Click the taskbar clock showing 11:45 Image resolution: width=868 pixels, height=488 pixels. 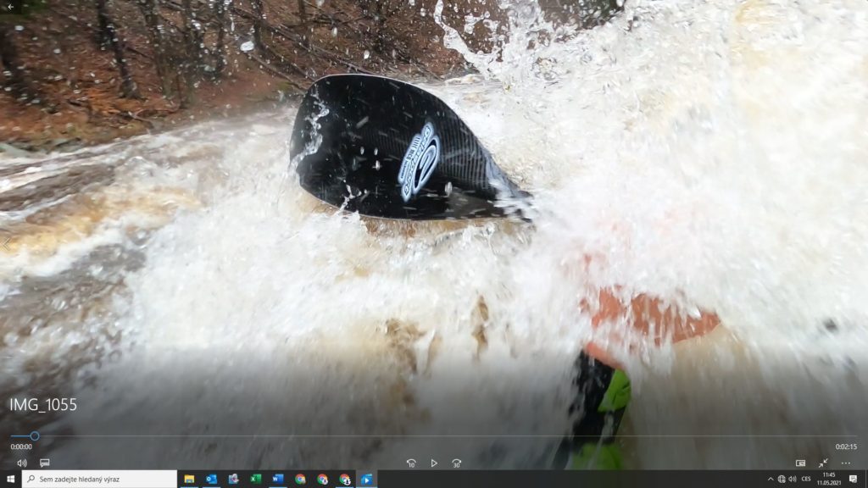828,479
